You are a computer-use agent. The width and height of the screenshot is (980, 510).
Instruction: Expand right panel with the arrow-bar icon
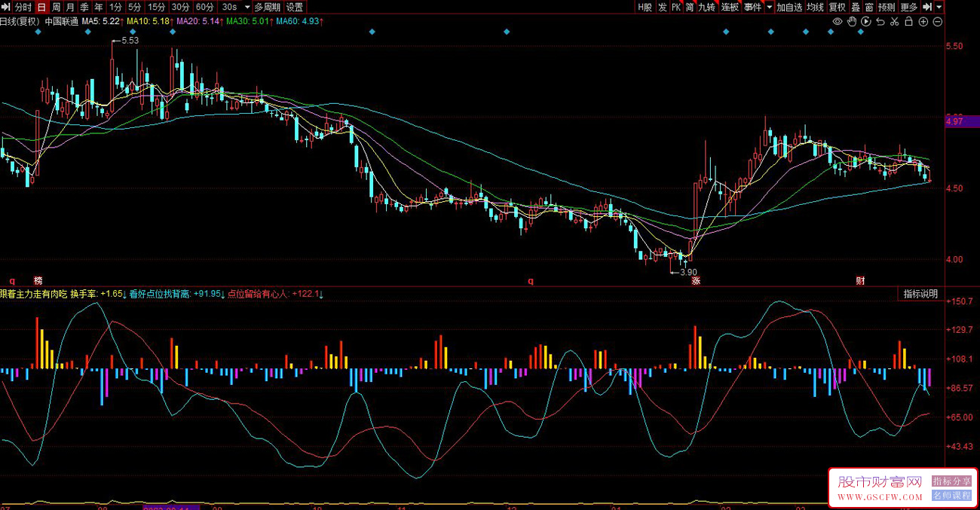tap(929, 7)
